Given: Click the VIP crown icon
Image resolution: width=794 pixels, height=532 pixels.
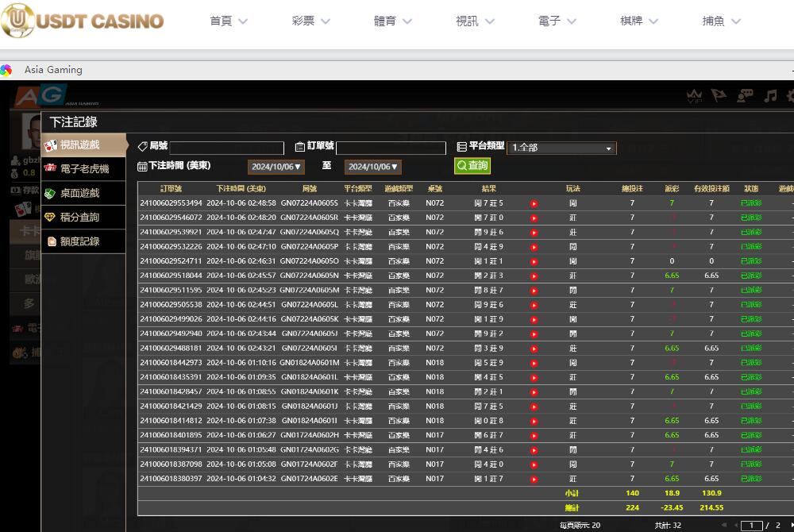Looking at the screenshot, I should pyautogui.click(x=696, y=96).
